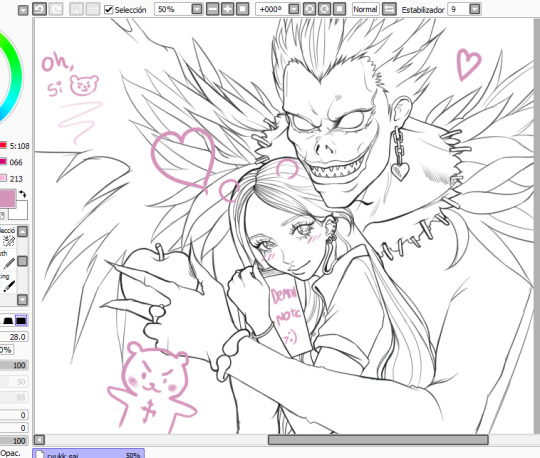Rotate canvas counterclockwise
540x458 pixels.
tap(309, 9)
